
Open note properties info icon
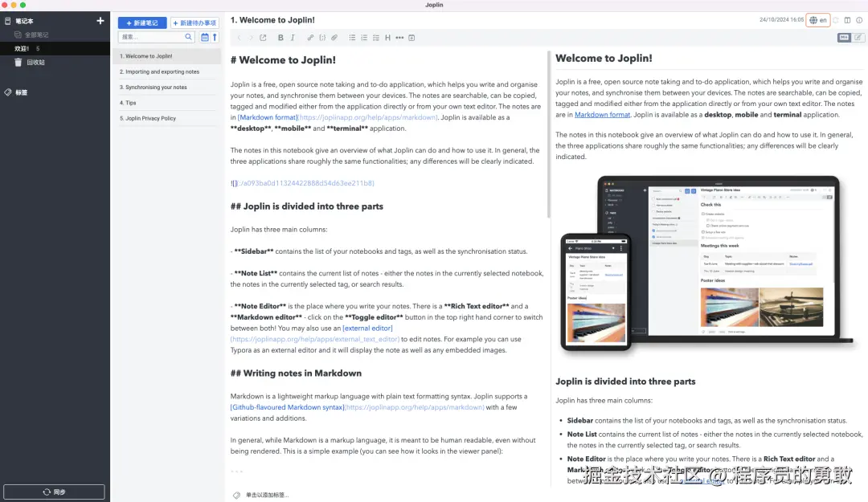coord(859,20)
